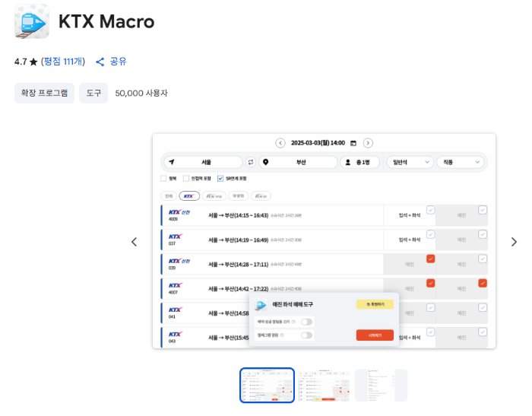Click help icon beside 텔레그램 알림
532x416 pixels.
click(282, 335)
